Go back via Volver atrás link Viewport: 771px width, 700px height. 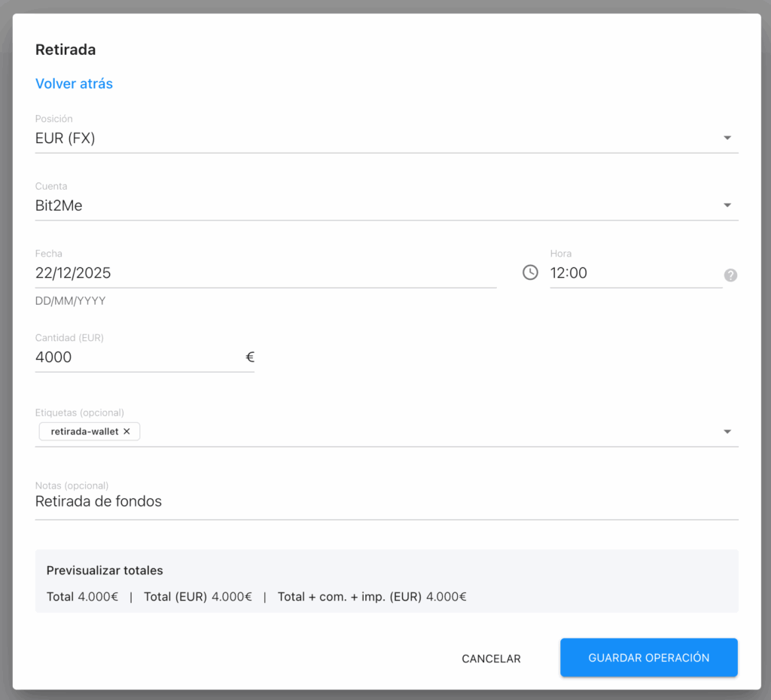point(74,84)
